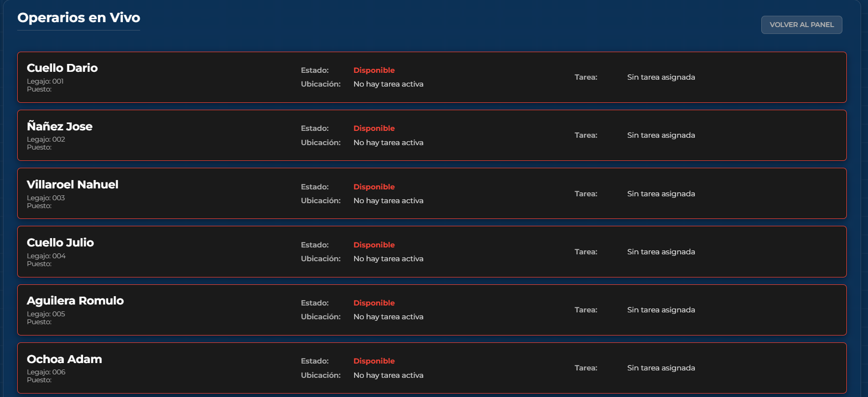Click Legajo: 006 under Ochoa Adam
This screenshot has height=397, width=868.
point(46,372)
